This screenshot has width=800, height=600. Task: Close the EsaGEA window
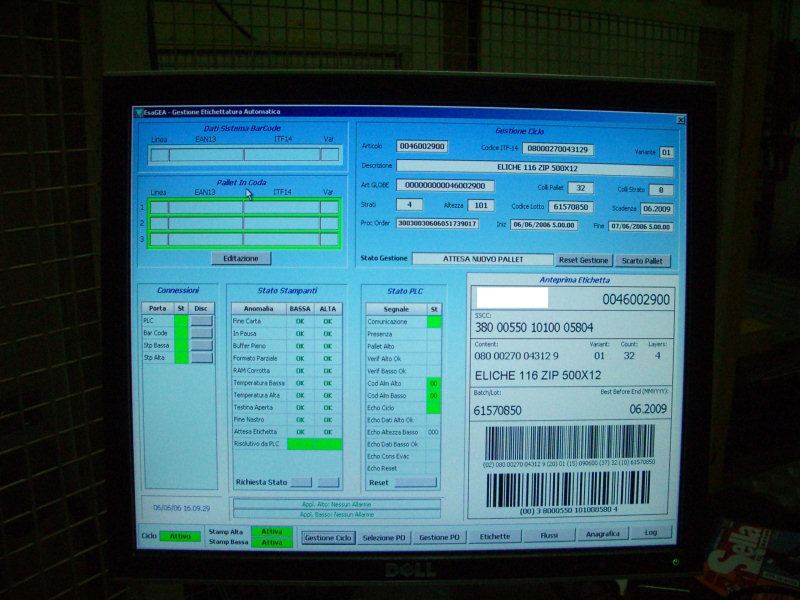point(680,119)
